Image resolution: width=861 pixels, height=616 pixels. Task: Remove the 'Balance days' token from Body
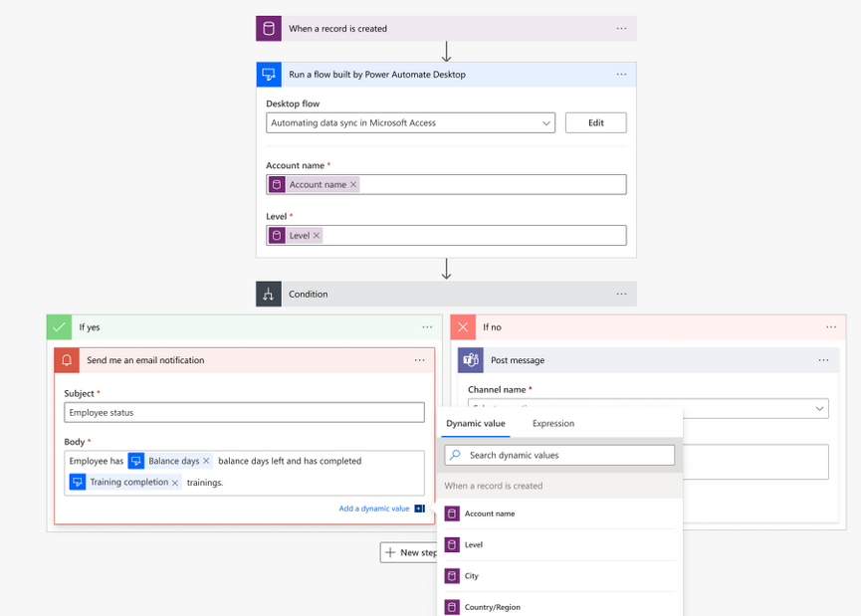pyautogui.click(x=206, y=461)
